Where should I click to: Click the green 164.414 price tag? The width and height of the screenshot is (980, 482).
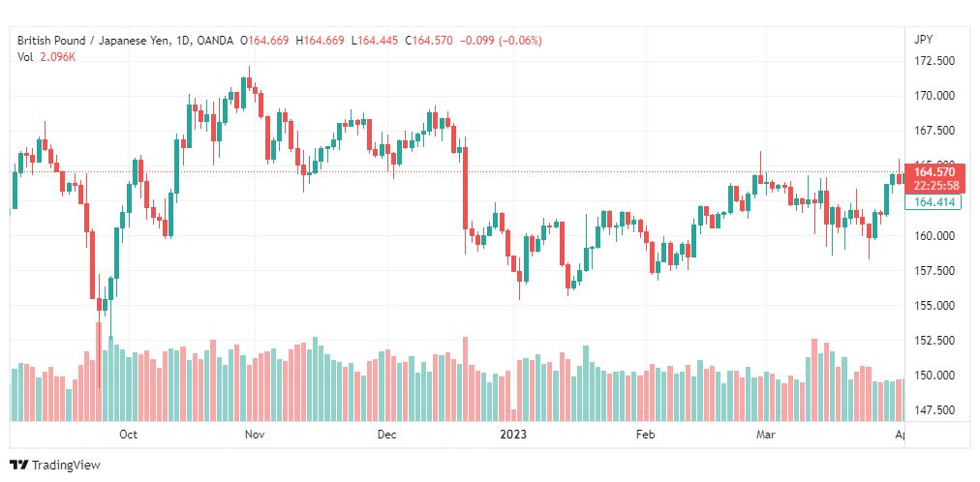[x=933, y=201]
